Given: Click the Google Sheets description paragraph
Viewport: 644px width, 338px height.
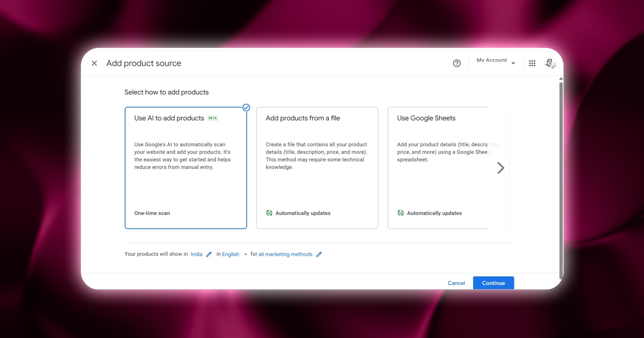Looking at the screenshot, I should click(x=448, y=152).
